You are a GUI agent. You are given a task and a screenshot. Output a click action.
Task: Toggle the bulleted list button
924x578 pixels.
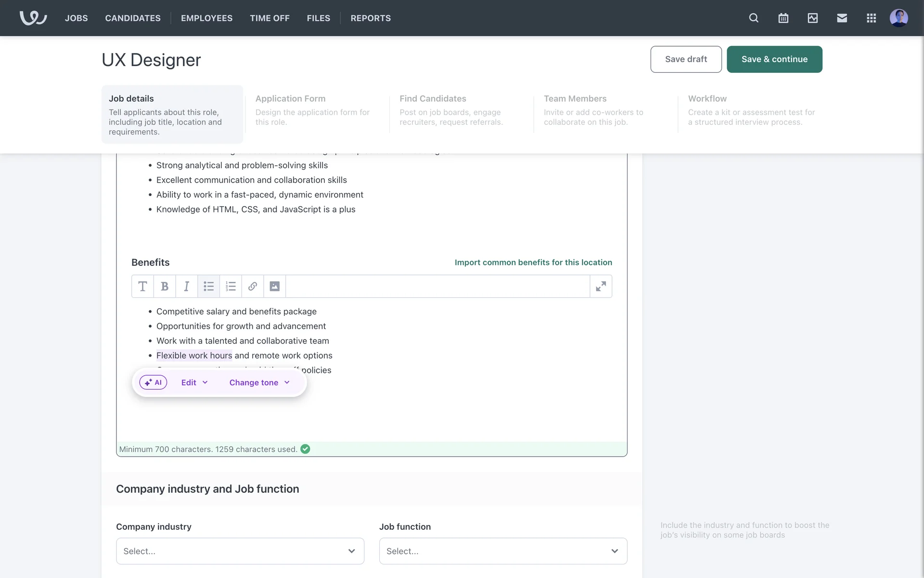click(x=208, y=287)
